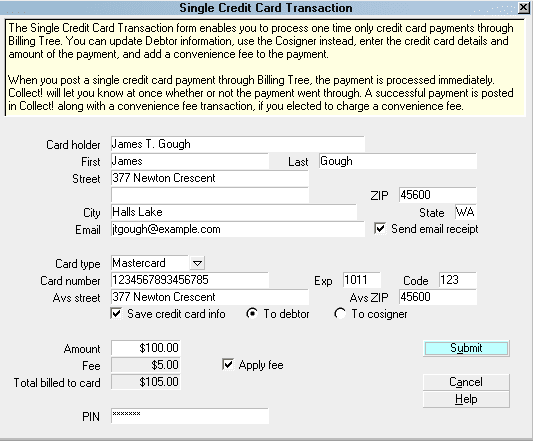Click the Cancel button
This screenshot has width=533, height=441.
(466, 382)
